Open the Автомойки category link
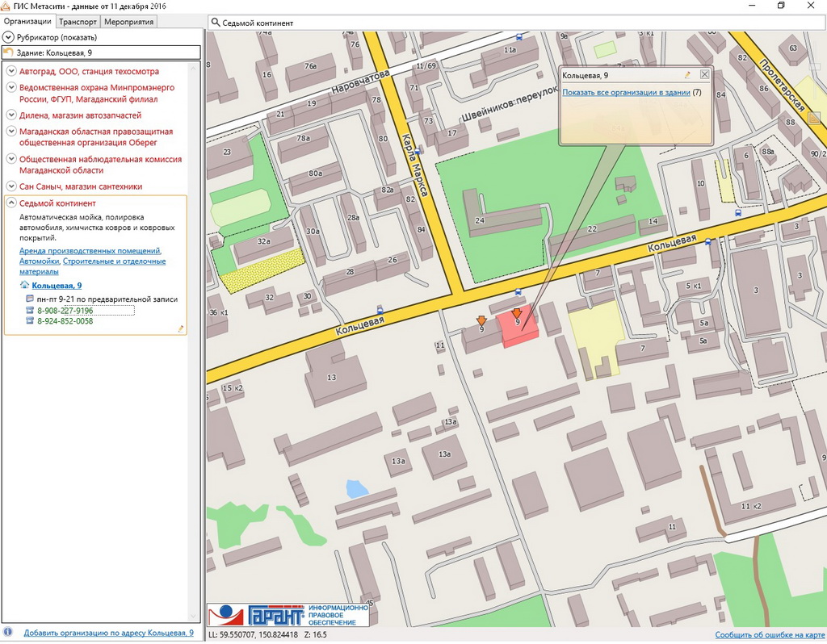The image size is (827, 644). 39,261
